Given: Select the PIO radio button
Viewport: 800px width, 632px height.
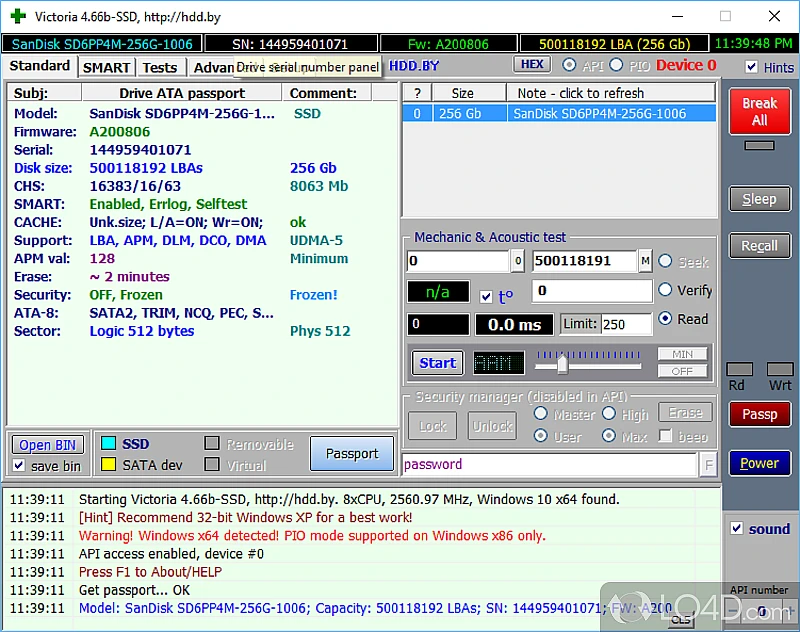Looking at the screenshot, I should [x=616, y=65].
